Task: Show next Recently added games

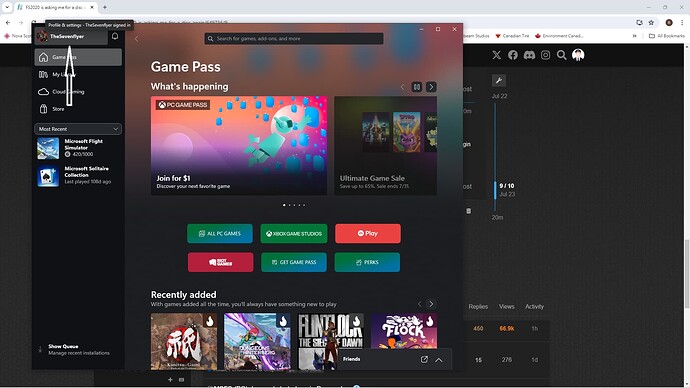Action: click(431, 304)
